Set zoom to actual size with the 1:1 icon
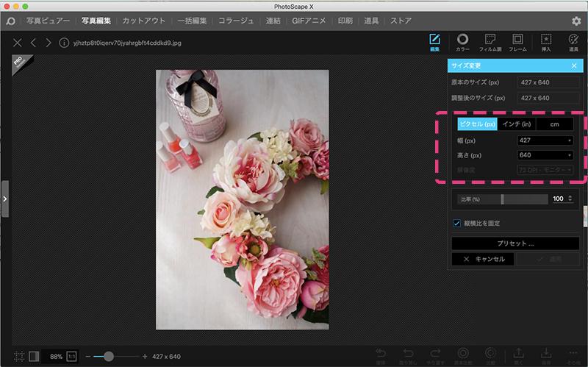This screenshot has width=588, height=367. point(71,356)
